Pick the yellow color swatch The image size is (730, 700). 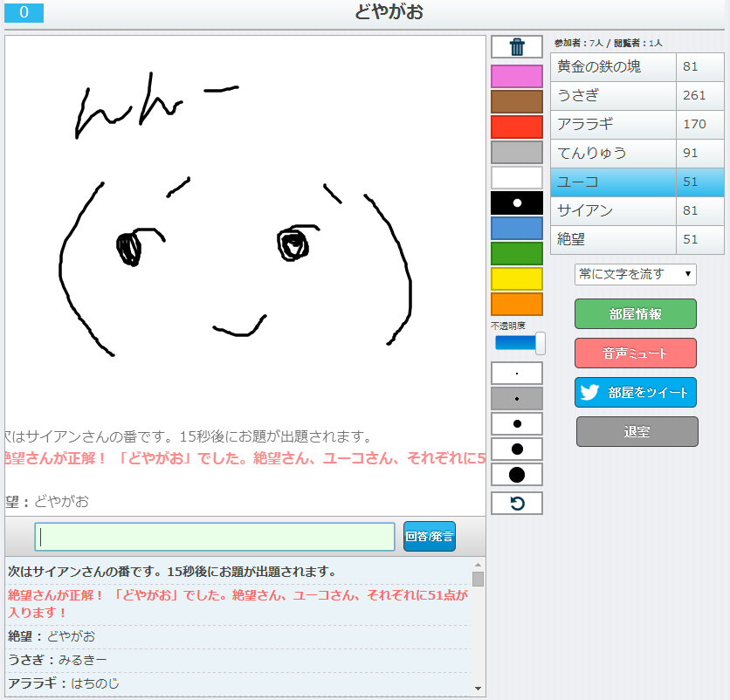tap(517, 278)
